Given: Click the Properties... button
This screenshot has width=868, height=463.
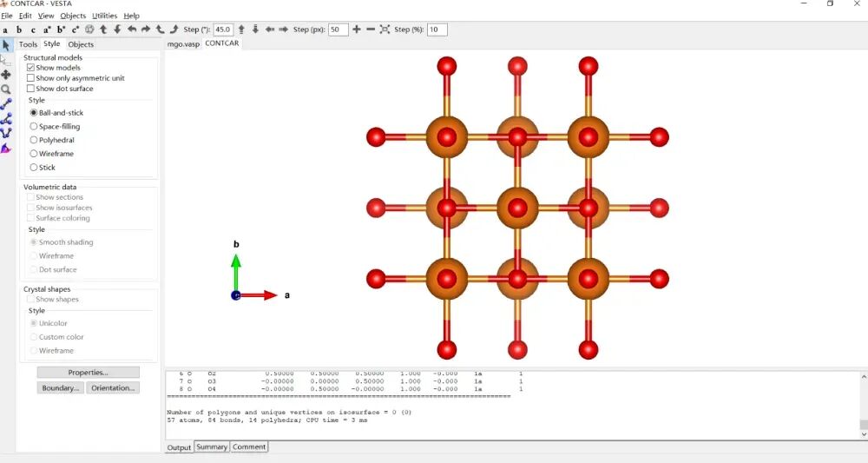Looking at the screenshot, I should coord(88,372).
